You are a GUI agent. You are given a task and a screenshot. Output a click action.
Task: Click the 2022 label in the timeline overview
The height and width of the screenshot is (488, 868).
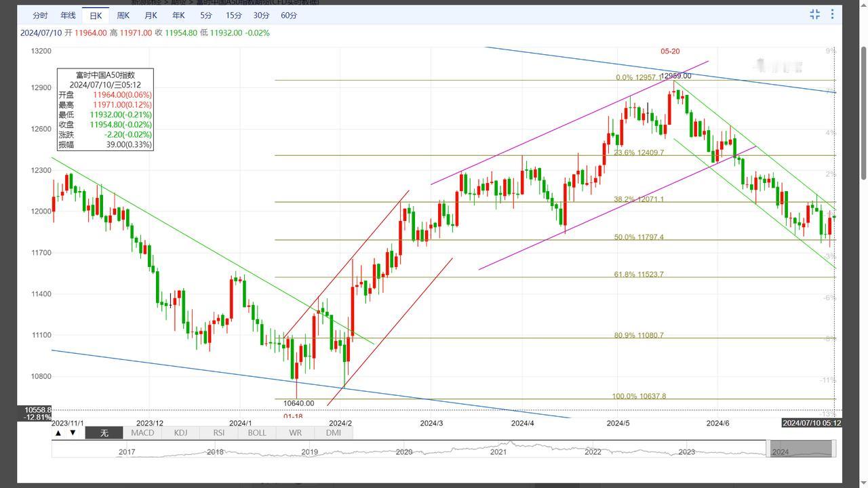click(593, 452)
